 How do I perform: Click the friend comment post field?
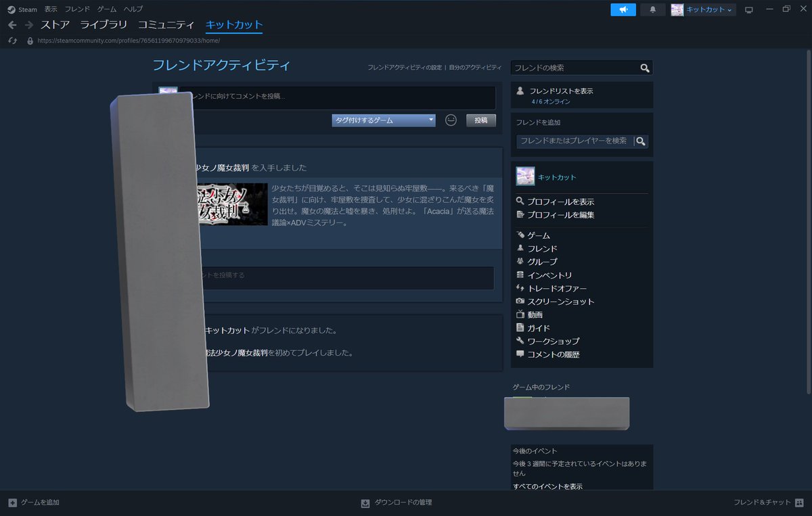point(338,97)
